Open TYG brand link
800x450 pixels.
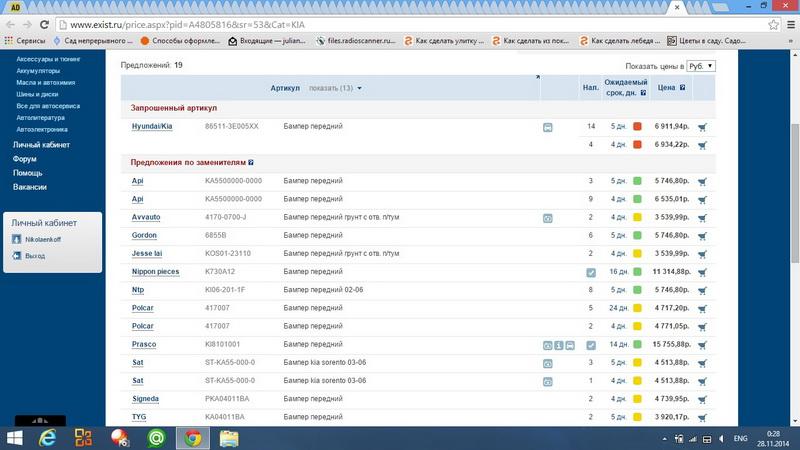pos(139,417)
